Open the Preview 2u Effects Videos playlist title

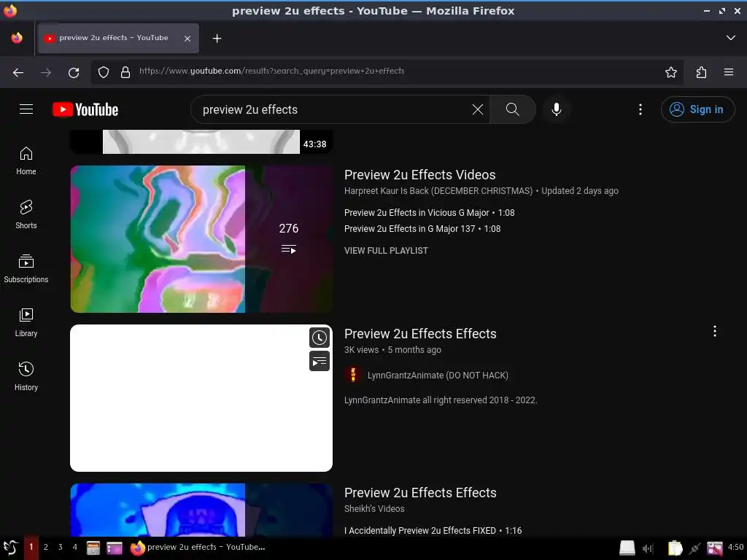(419, 175)
